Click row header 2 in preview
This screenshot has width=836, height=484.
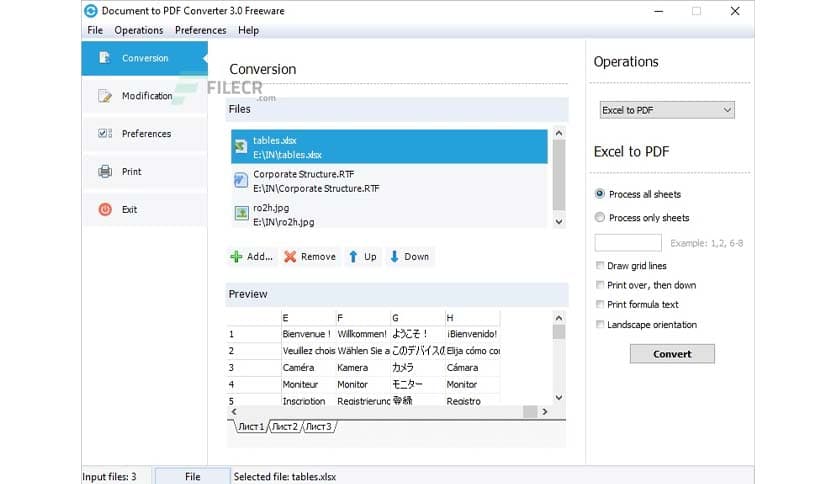tap(254, 351)
